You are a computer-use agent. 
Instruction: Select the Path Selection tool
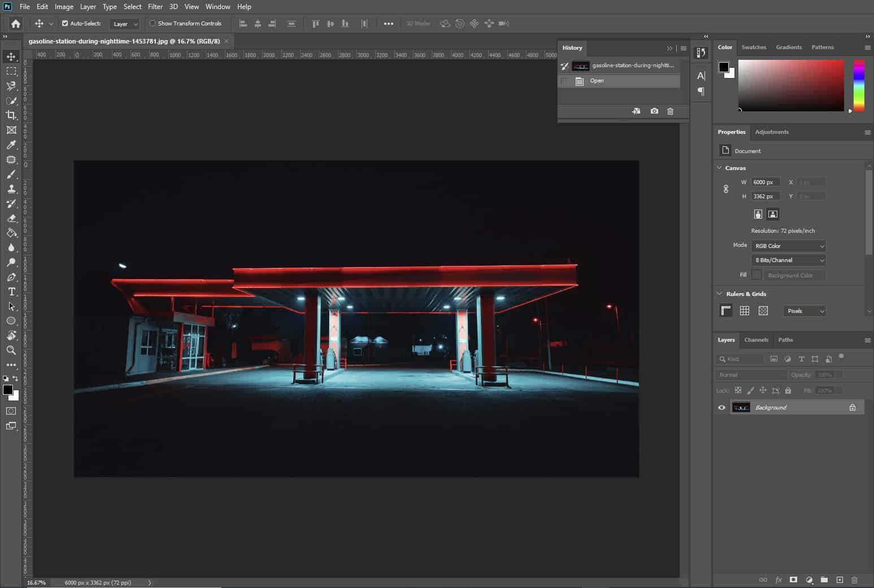11,306
